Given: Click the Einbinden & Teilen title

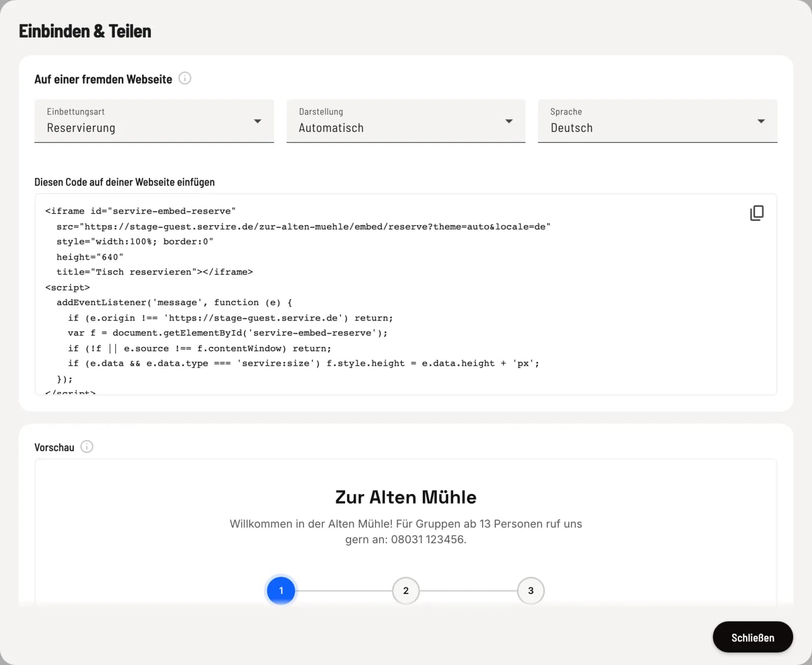Looking at the screenshot, I should [x=85, y=31].
